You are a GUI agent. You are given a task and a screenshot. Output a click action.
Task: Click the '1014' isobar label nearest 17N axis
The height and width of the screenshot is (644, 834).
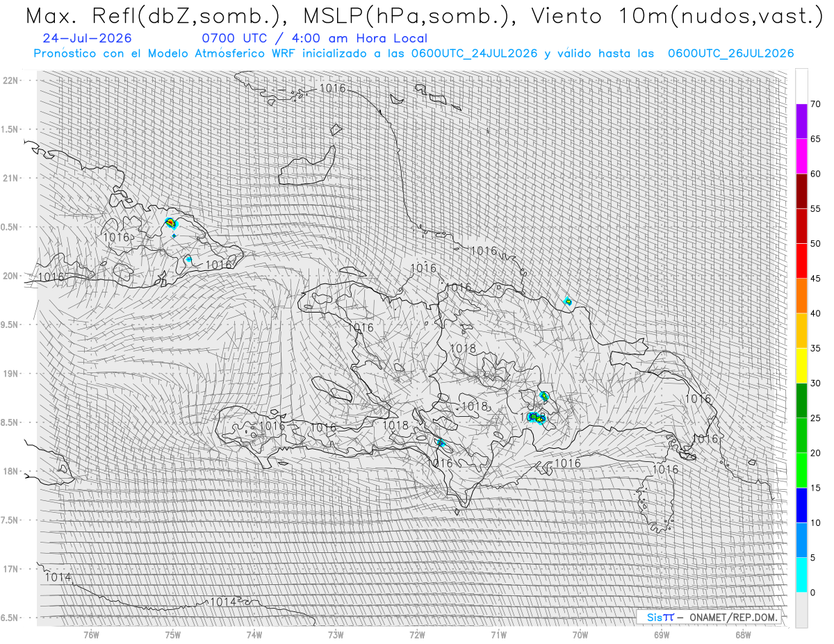click(57, 577)
